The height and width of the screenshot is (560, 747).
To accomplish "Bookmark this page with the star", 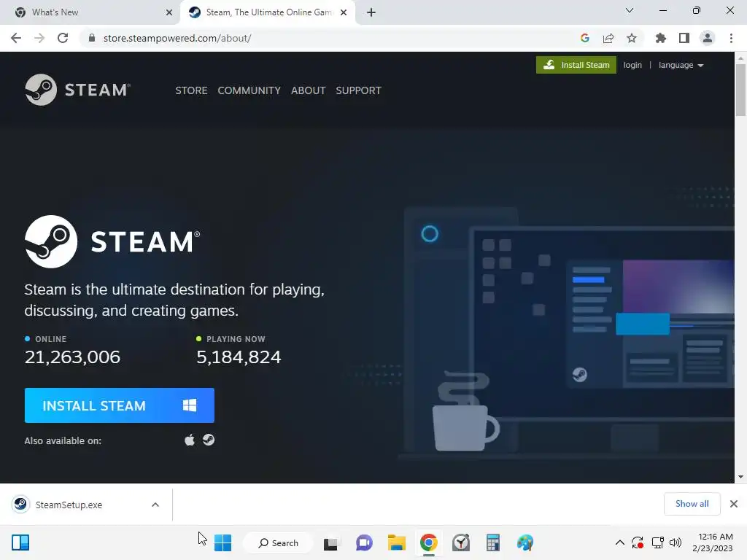I will click(x=632, y=38).
